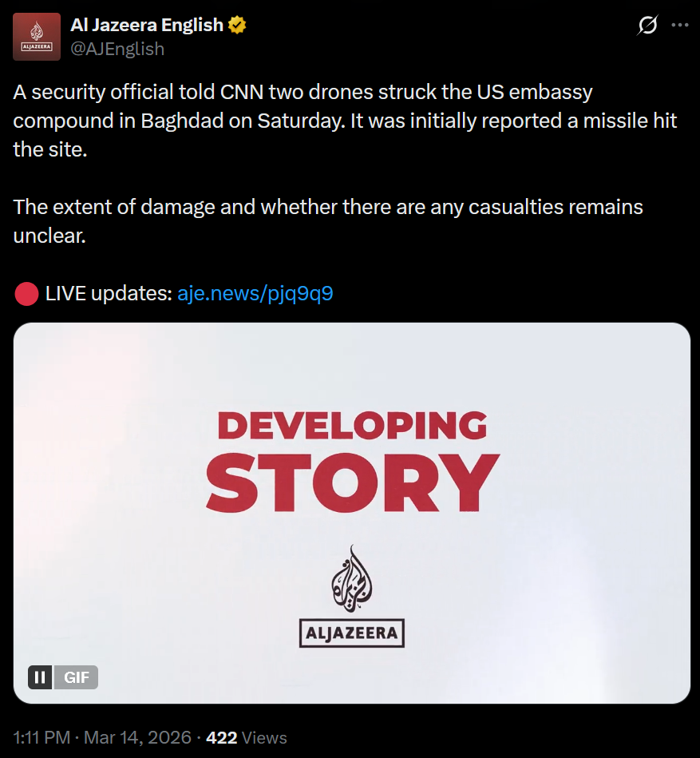Click the GIF label badge

tap(76, 677)
